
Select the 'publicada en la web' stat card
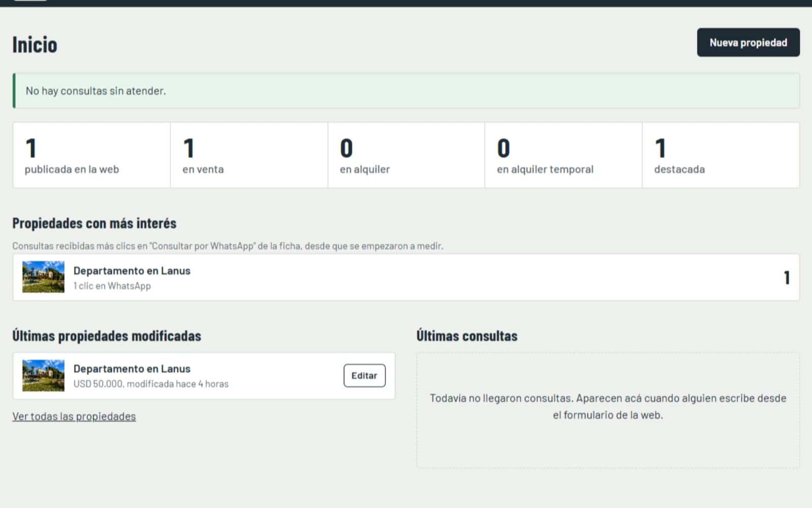pos(92,155)
